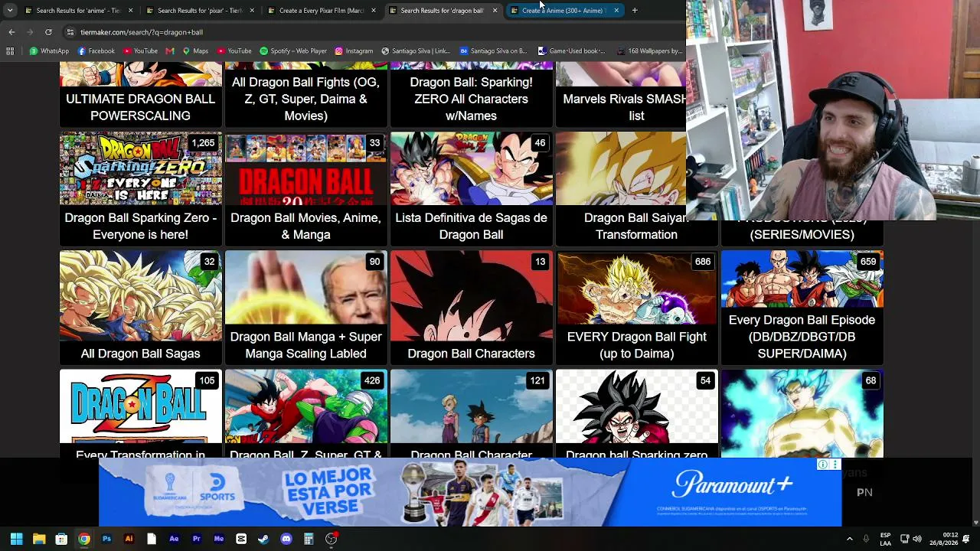Open OBS Studio from the taskbar
This screenshot has width=980, height=551.
331,539
